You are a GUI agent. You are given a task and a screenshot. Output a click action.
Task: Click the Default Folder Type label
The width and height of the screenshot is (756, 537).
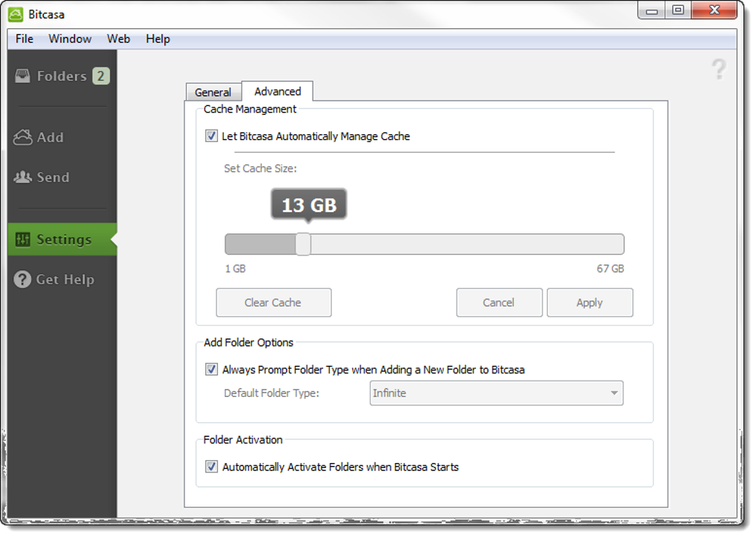pos(271,393)
